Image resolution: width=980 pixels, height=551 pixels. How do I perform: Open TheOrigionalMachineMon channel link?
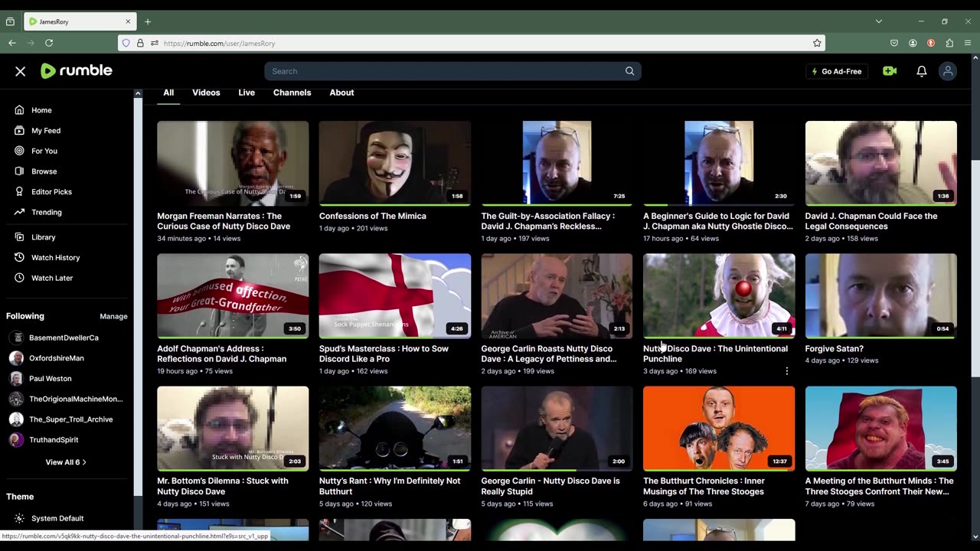(76, 399)
